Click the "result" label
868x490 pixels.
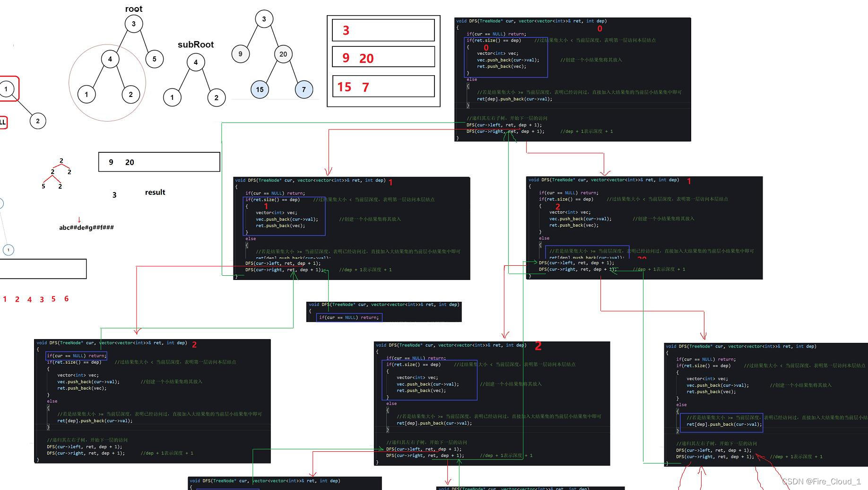[x=155, y=192]
